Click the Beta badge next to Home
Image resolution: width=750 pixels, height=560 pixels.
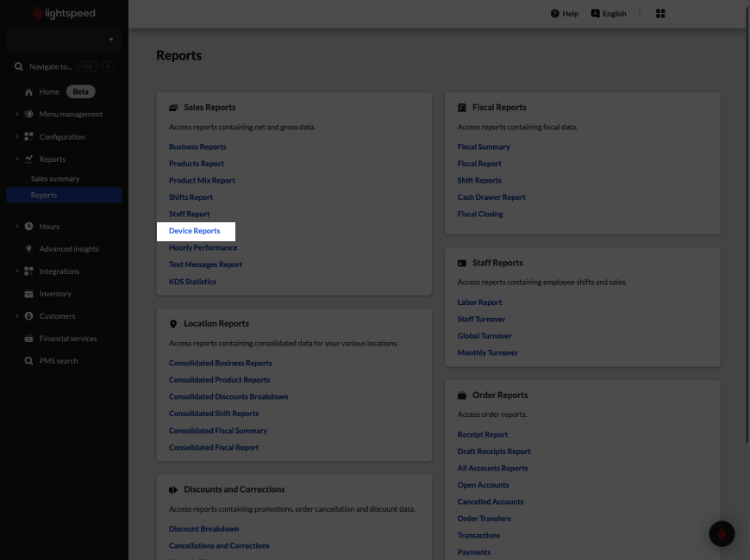click(x=80, y=92)
